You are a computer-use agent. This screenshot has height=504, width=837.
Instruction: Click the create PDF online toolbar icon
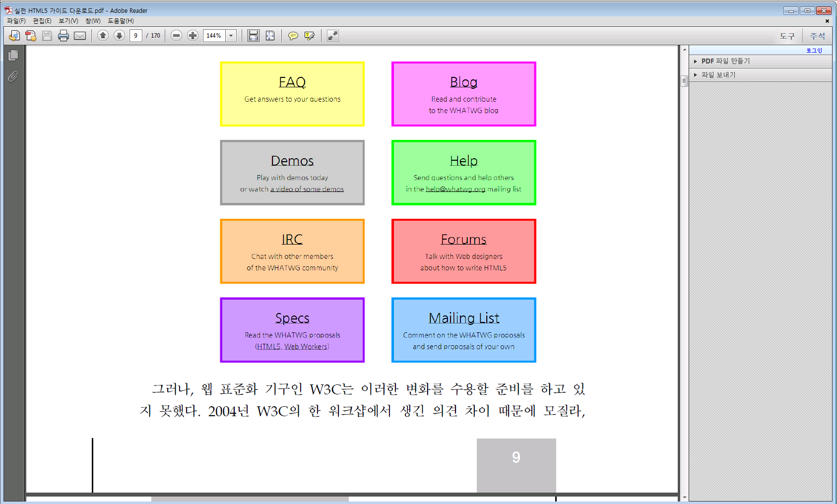[31, 36]
